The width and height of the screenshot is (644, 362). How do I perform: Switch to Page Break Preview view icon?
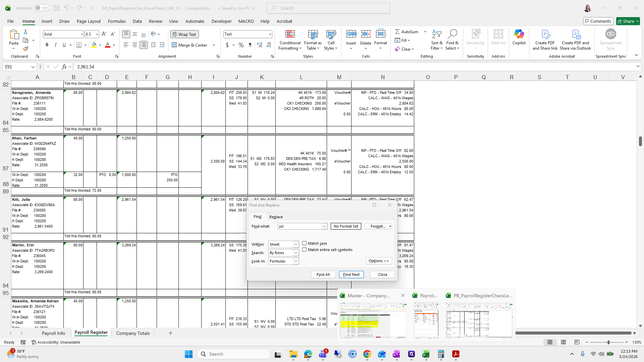pyautogui.click(x=577, y=342)
